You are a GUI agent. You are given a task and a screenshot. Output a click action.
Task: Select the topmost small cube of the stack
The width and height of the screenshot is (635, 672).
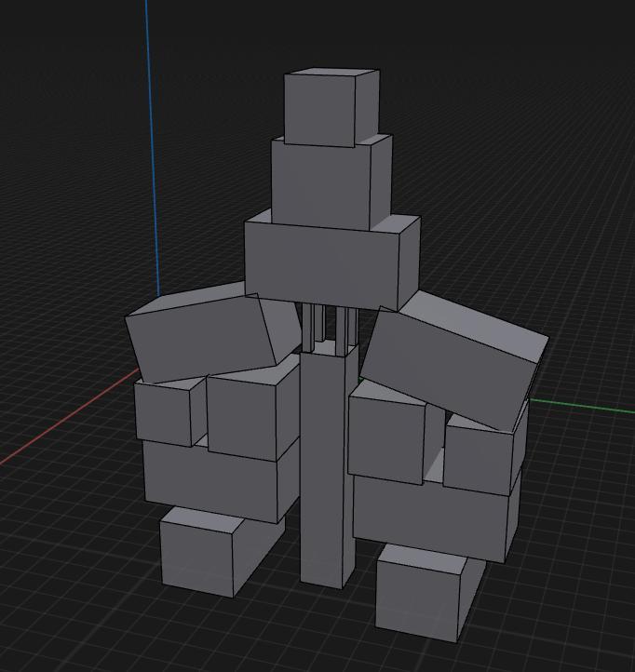click(x=331, y=107)
